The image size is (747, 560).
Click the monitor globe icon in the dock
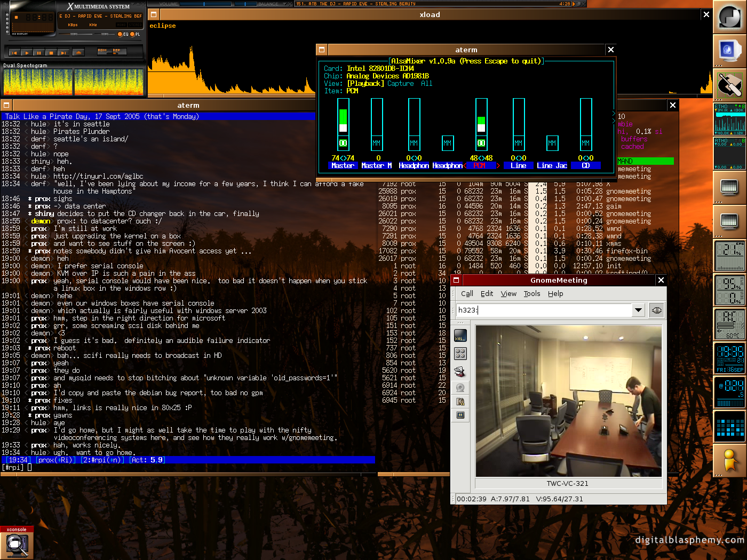(x=729, y=50)
